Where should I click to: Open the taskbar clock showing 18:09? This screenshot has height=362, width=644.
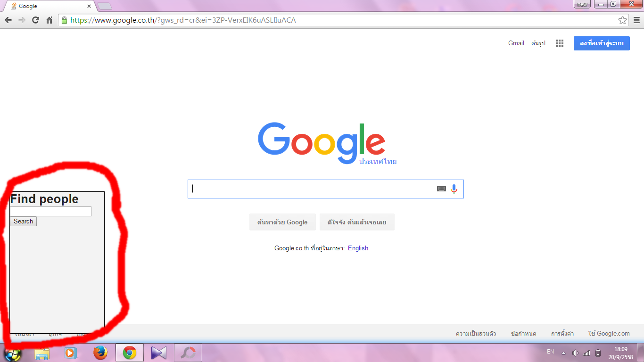tap(620, 353)
